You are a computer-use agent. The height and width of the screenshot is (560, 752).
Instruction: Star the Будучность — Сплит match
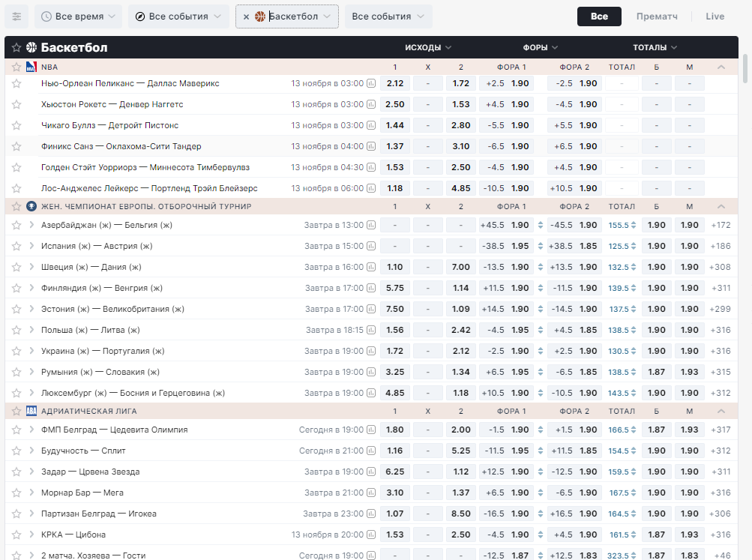pyautogui.click(x=16, y=451)
